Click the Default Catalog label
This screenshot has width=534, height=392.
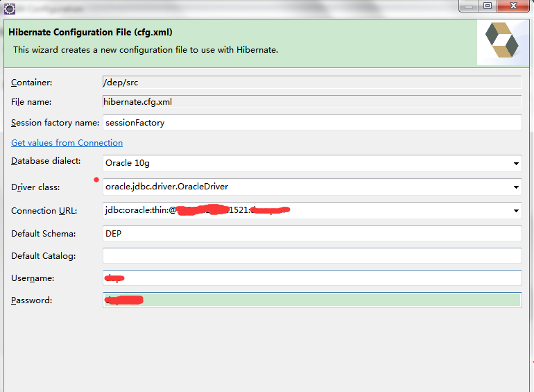(x=44, y=256)
